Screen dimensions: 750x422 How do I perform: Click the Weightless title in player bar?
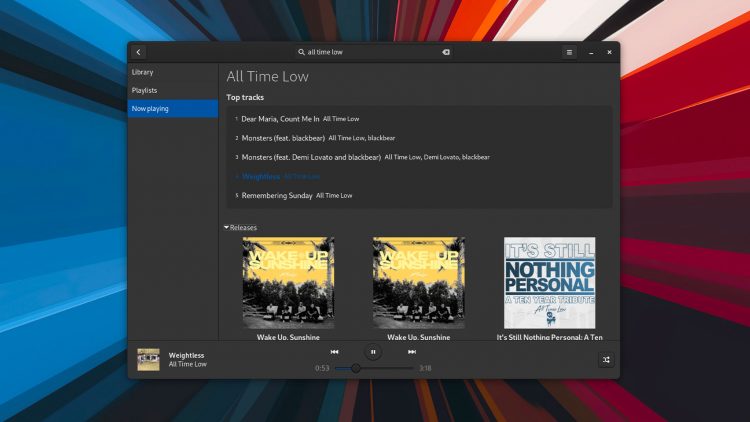pyautogui.click(x=187, y=355)
